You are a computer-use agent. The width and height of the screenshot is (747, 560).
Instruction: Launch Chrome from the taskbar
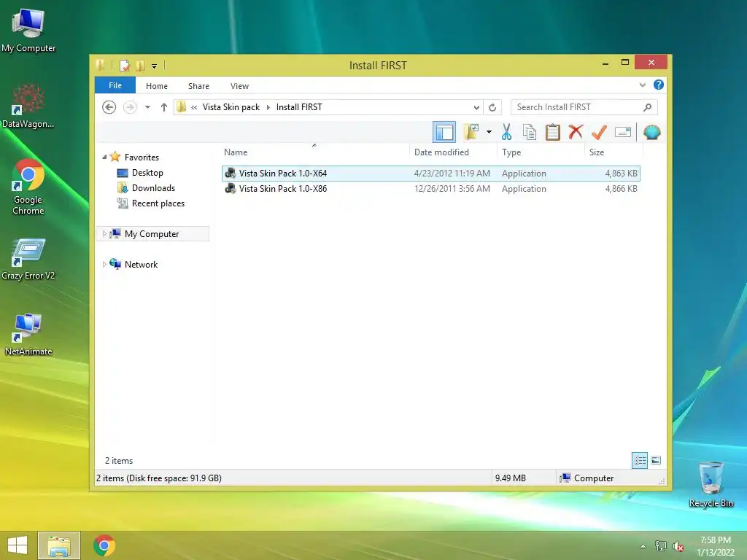[x=104, y=545]
